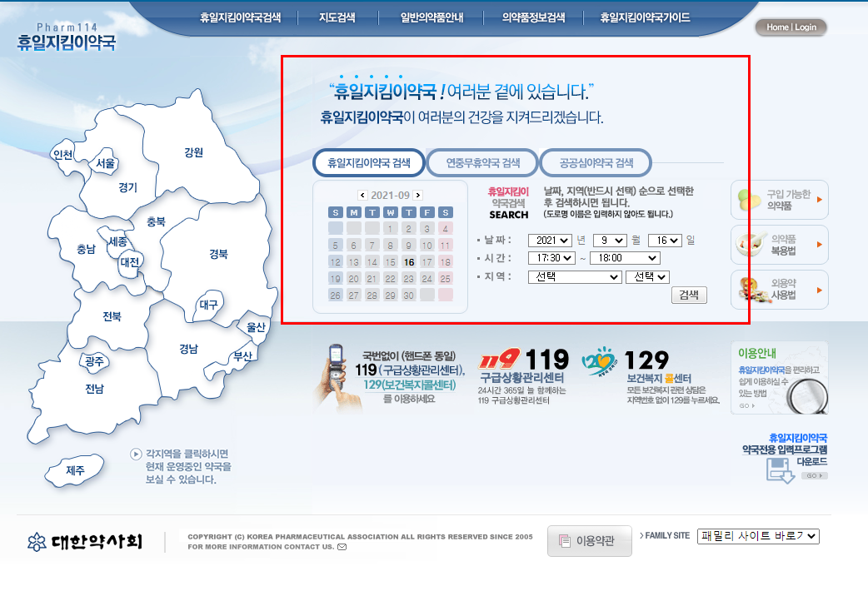This screenshot has width=868, height=591.
Task: Click the GO button under download program
Action: 815,476
